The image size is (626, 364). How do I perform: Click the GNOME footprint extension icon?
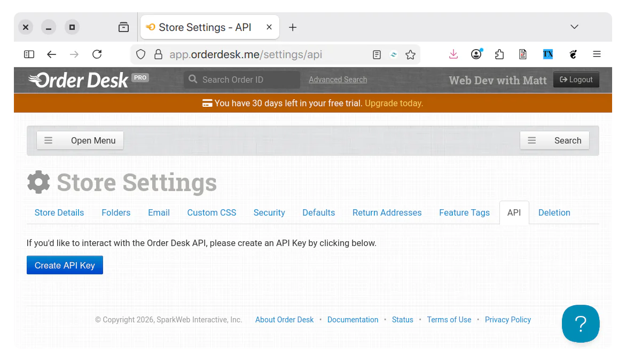point(573,54)
